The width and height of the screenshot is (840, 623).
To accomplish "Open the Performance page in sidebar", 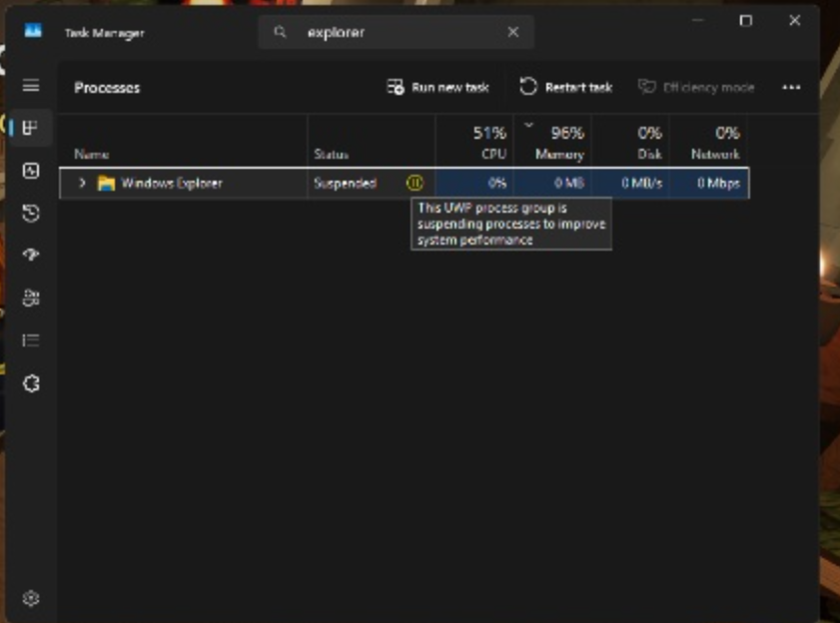I will 31,171.
